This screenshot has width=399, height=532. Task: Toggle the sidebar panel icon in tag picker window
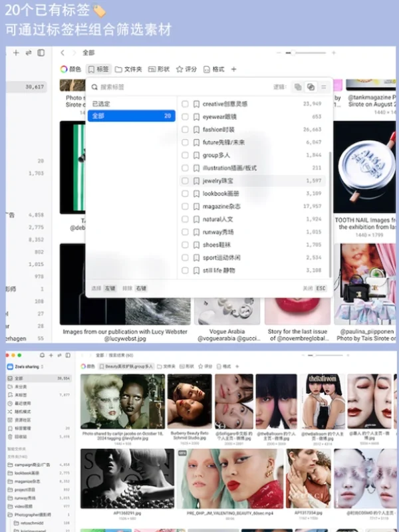pyautogui.click(x=41, y=53)
